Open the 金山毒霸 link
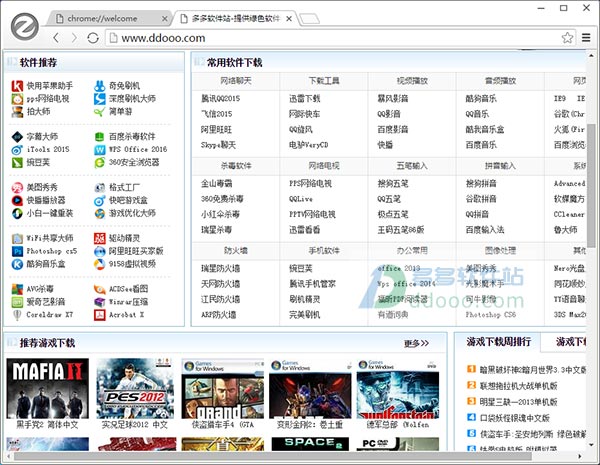Screen dimensions: 600x465 click(217, 183)
